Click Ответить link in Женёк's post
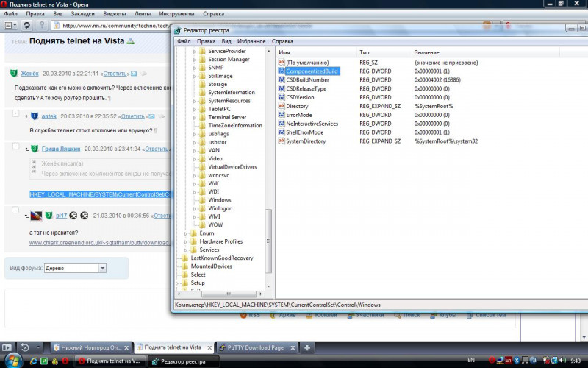The height and width of the screenshot is (368, 588). pos(115,74)
